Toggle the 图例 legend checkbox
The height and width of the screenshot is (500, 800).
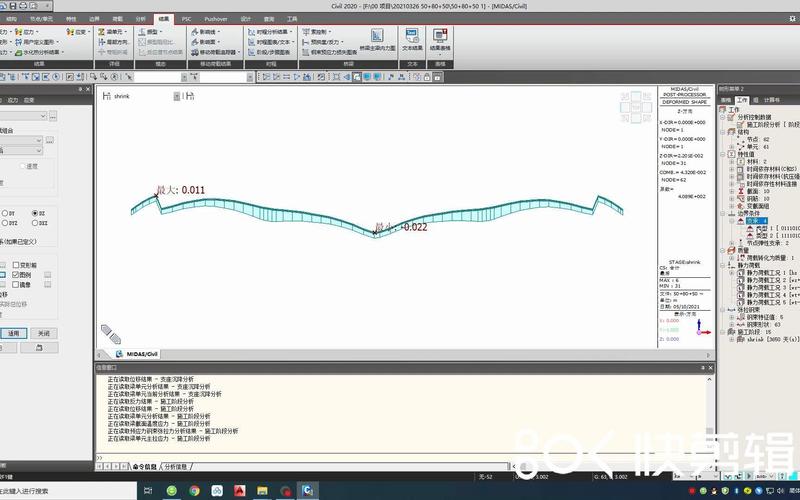click(15, 274)
